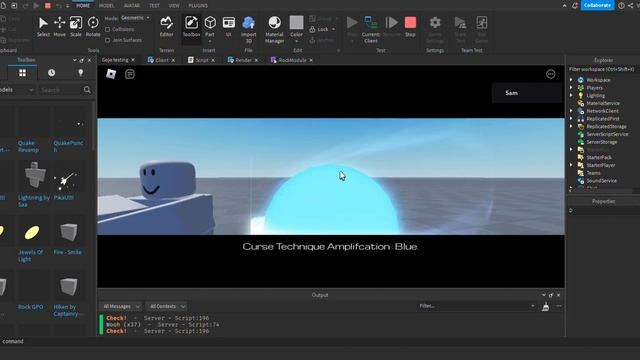Stop the running test

(x=410, y=27)
